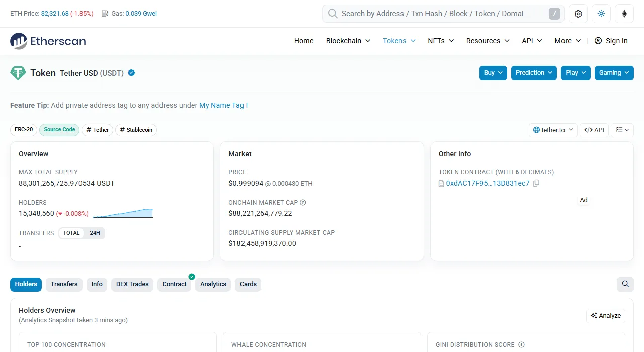Open the Prediction dropdown

coord(534,73)
